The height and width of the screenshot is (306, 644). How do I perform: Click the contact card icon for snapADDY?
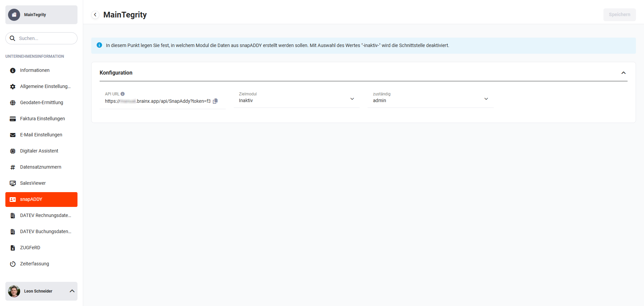click(13, 200)
